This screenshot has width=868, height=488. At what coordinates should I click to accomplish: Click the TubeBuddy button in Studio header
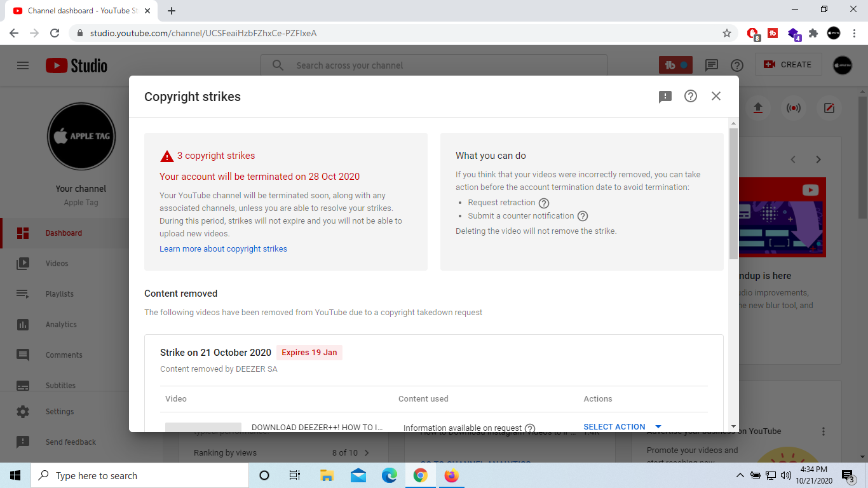[x=675, y=65]
